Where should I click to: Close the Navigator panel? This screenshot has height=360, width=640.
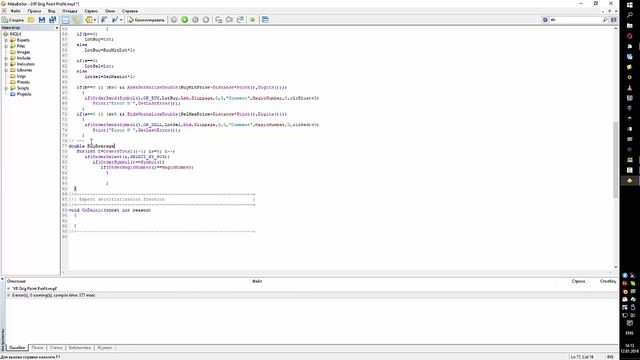56,28
